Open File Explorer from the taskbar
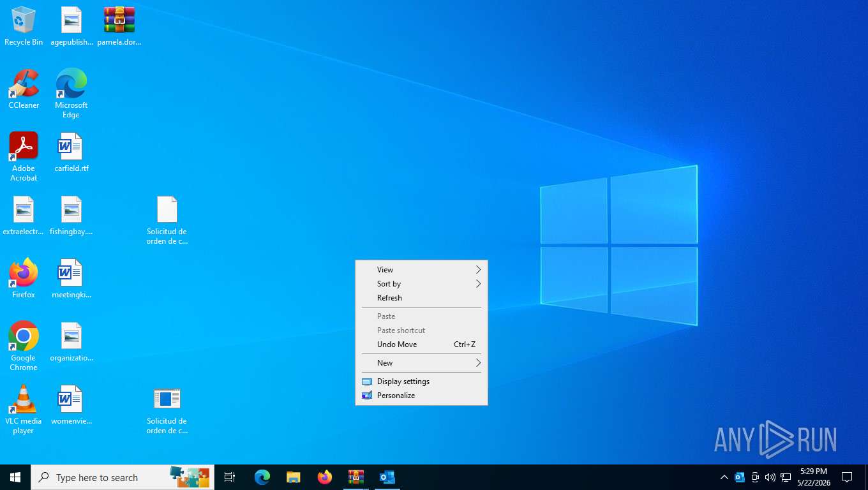This screenshot has height=490, width=868. pos(293,477)
